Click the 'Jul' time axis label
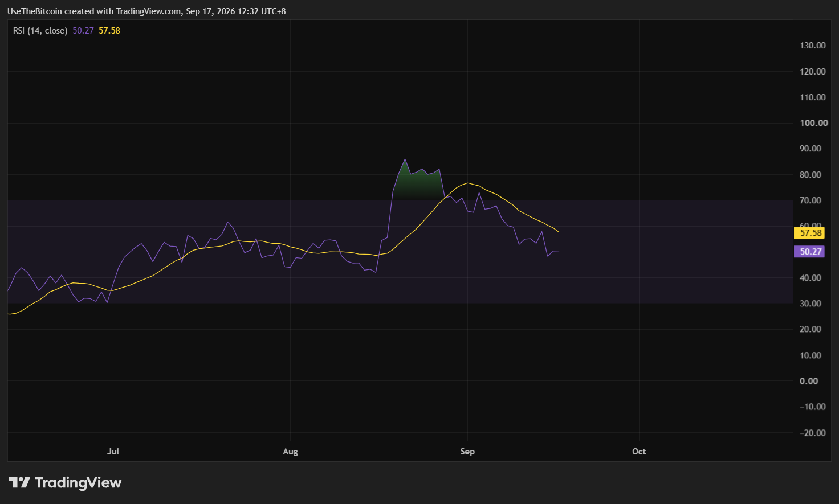The height and width of the screenshot is (504, 839). pos(113,452)
